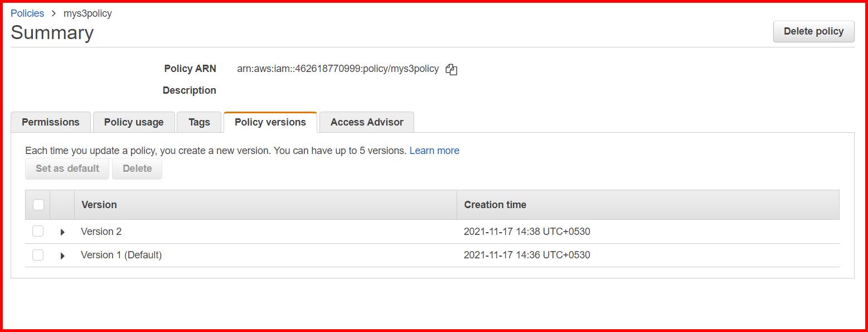Screen dimensions: 868x332
Task: Select the Version 2 checkbox
Action: coord(38,231)
